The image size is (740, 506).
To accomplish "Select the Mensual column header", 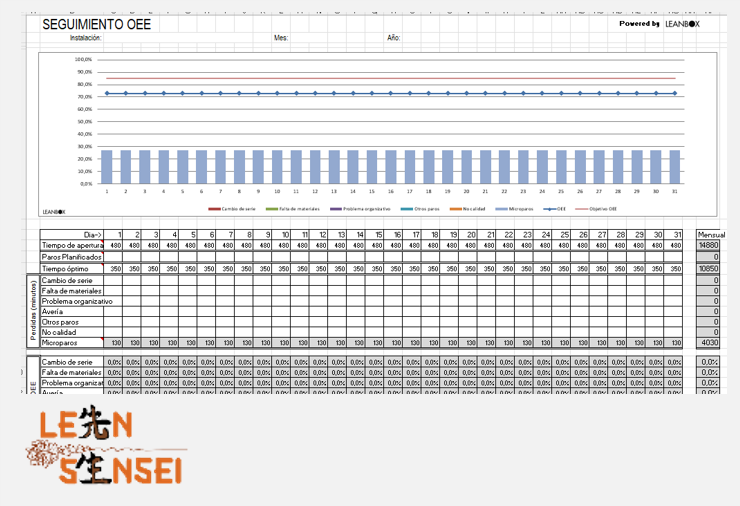I will click(709, 234).
